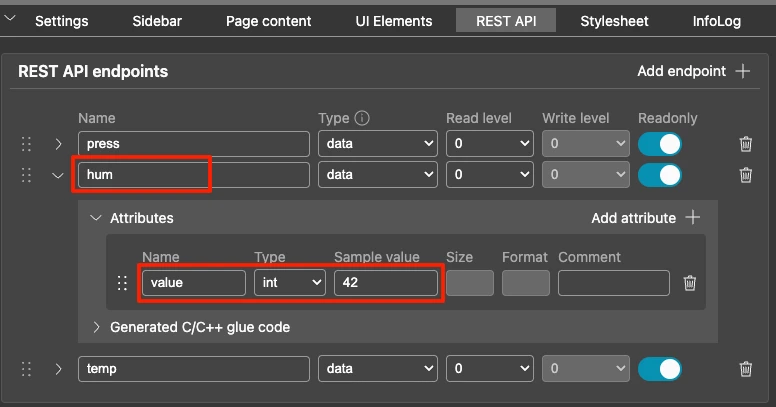Click drag handle of the value attribute
776x407 pixels.
[123, 283]
